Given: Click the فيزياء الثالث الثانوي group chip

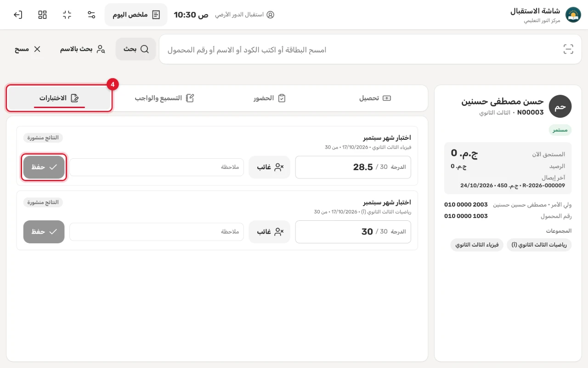Looking at the screenshot, I should tap(477, 245).
